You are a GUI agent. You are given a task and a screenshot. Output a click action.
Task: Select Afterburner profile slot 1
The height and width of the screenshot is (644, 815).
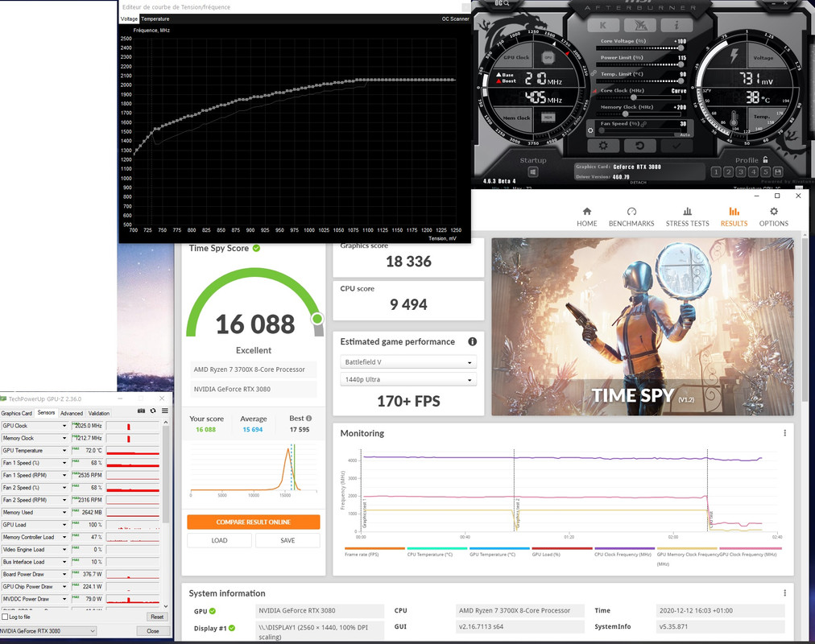(x=716, y=172)
